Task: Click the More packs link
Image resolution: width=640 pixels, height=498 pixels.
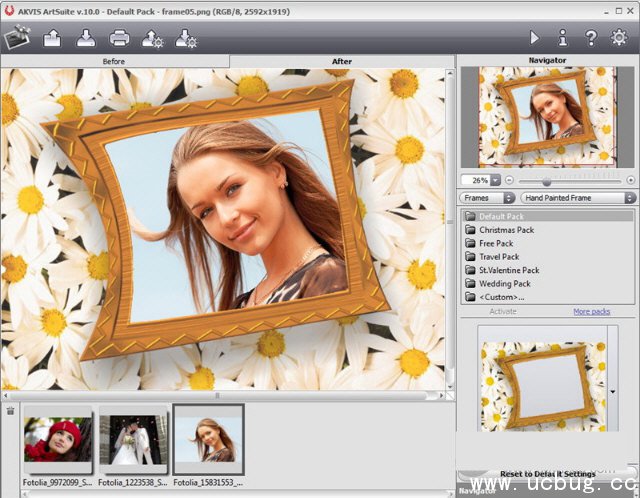Action: point(591,311)
